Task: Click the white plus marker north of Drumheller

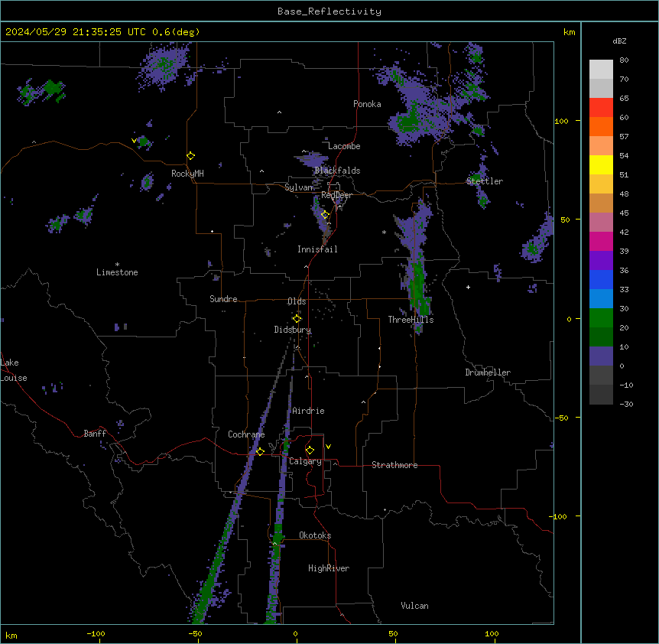Action: (x=468, y=287)
